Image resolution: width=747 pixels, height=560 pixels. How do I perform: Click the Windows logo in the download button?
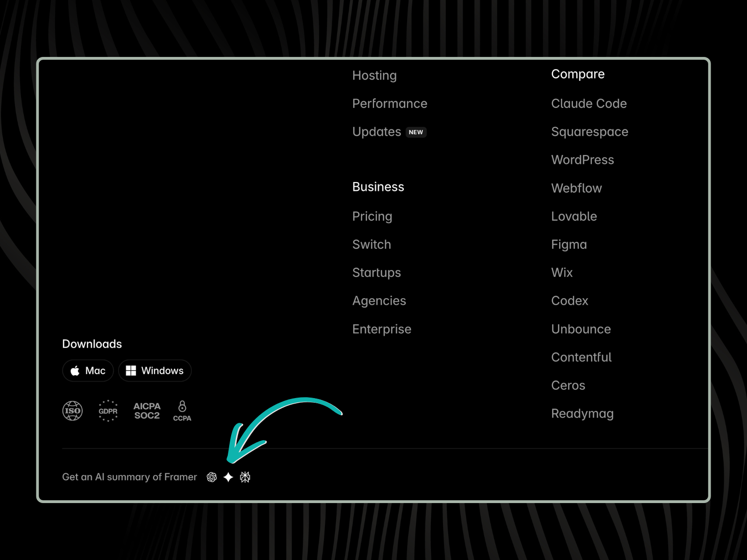pyautogui.click(x=131, y=371)
